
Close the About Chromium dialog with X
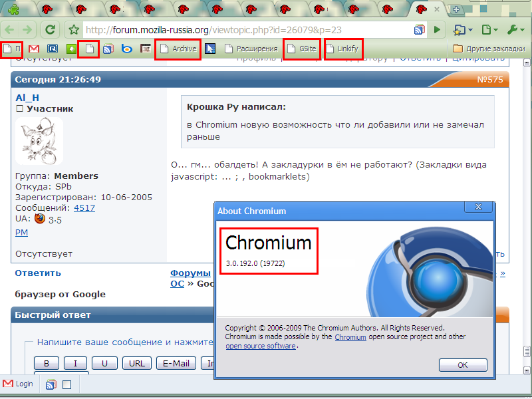pyautogui.click(x=478, y=207)
